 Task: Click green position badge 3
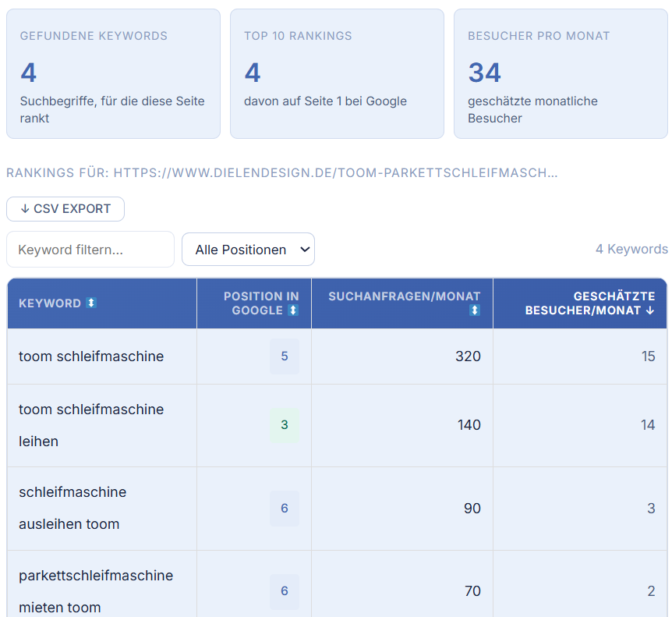(x=285, y=425)
